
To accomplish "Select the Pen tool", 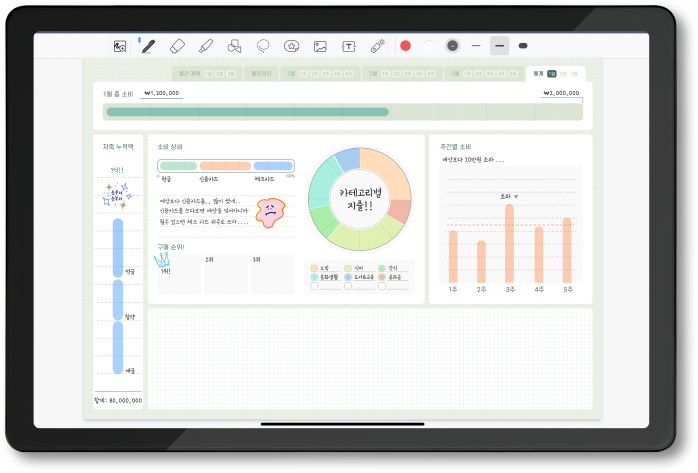I will pyautogui.click(x=148, y=46).
